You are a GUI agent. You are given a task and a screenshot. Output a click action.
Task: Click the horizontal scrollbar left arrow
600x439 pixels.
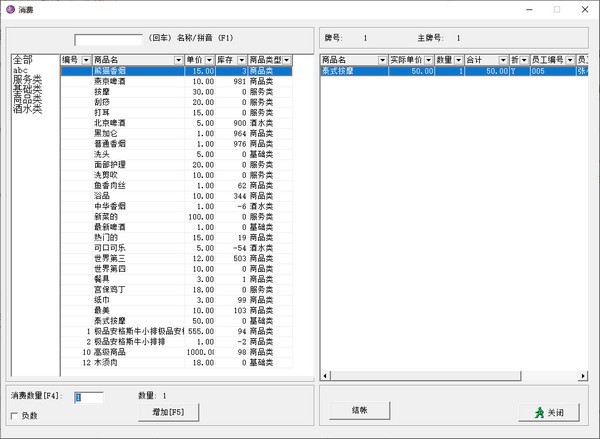(325, 376)
